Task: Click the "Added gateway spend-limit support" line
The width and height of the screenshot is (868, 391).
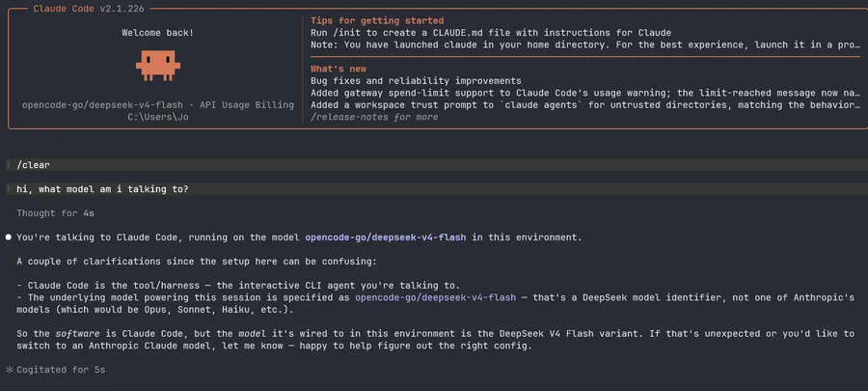Action: (x=585, y=93)
